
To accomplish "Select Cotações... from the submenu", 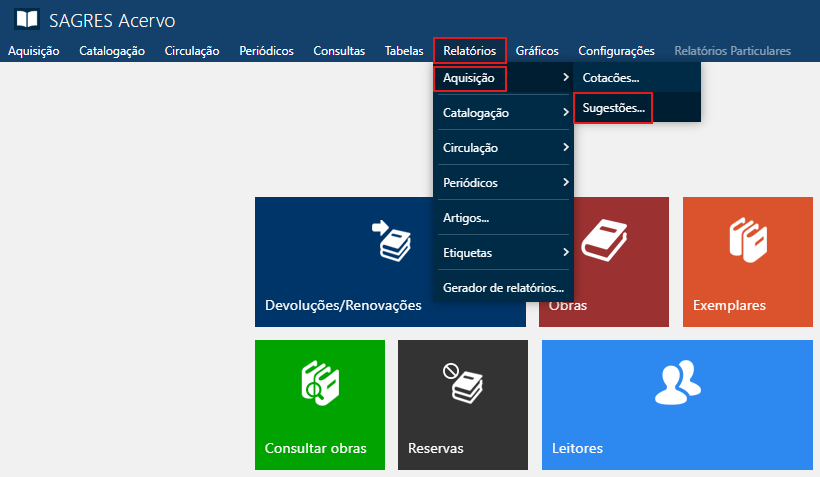I will [x=610, y=77].
